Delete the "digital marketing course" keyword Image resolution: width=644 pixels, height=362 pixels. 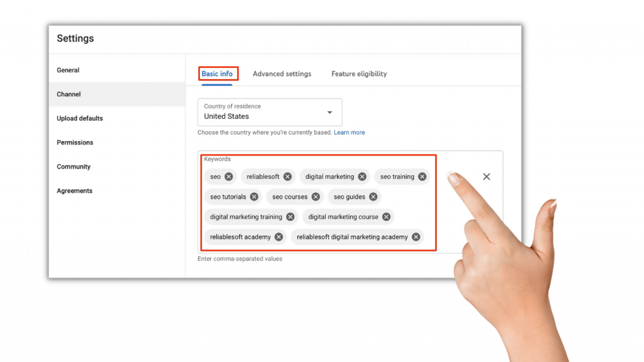(x=386, y=217)
